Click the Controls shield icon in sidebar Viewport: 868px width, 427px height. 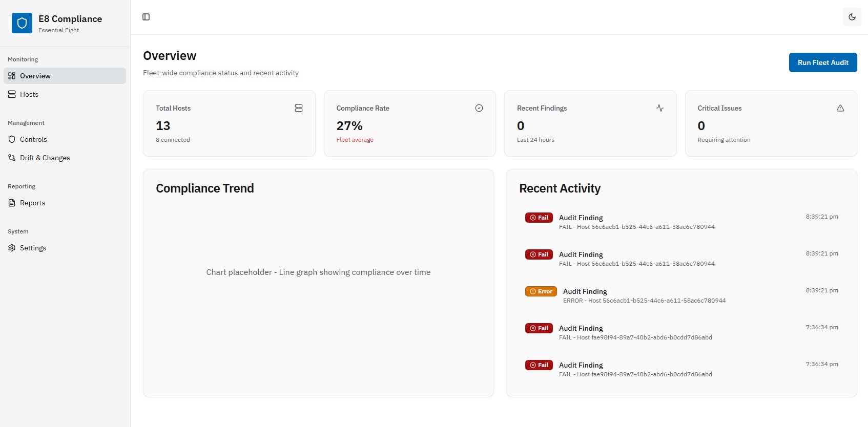pos(12,139)
